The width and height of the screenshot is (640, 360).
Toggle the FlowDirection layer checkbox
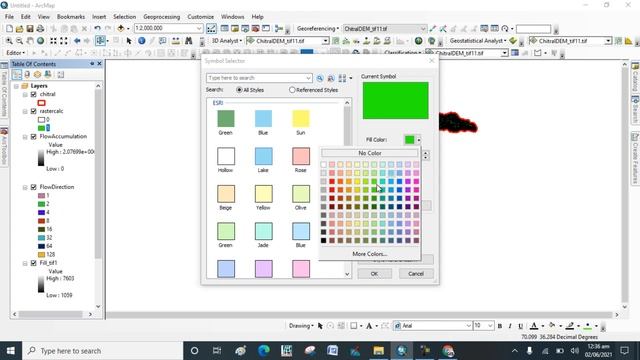[x=33, y=187]
